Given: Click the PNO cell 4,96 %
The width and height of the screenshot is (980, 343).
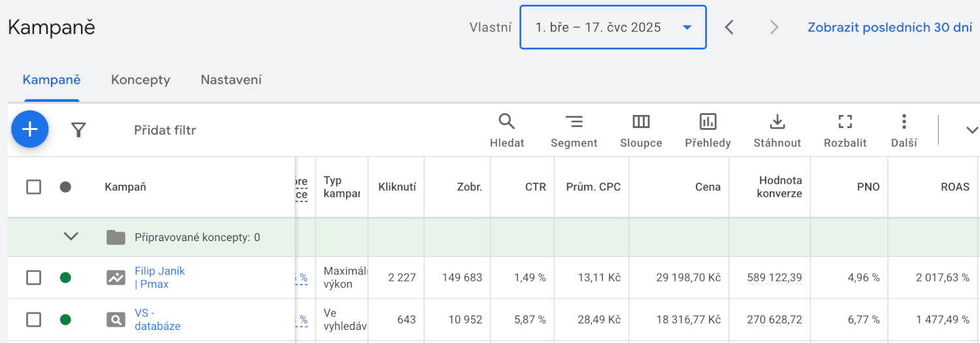Looking at the screenshot, I should pyautogui.click(x=864, y=278).
